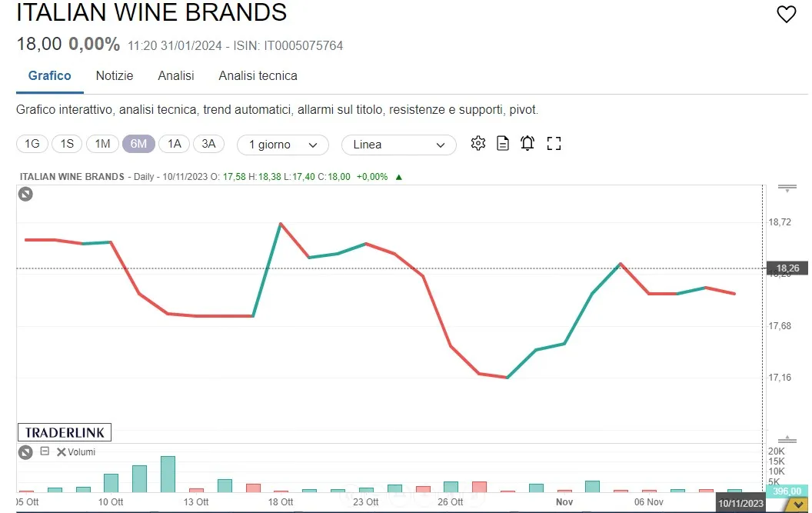This screenshot has height=513, width=812.
Task: Select the 1G time range
Action: pyautogui.click(x=32, y=144)
